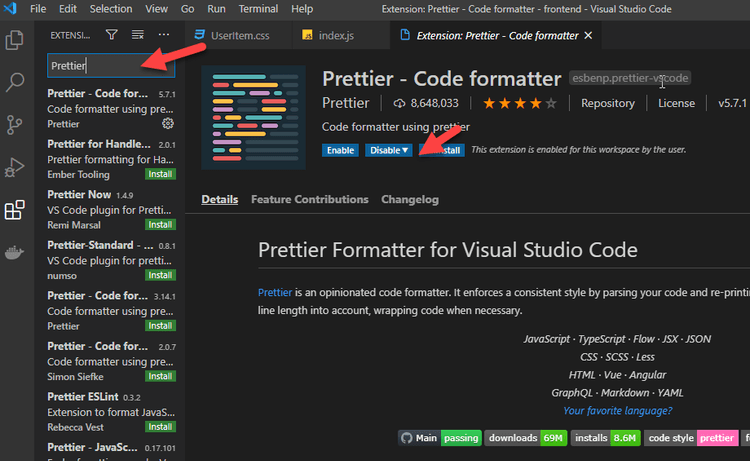Viewport: 750px width, 461px height.
Task: Click the extensions search box containing Prettier
Action: (111, 66)
